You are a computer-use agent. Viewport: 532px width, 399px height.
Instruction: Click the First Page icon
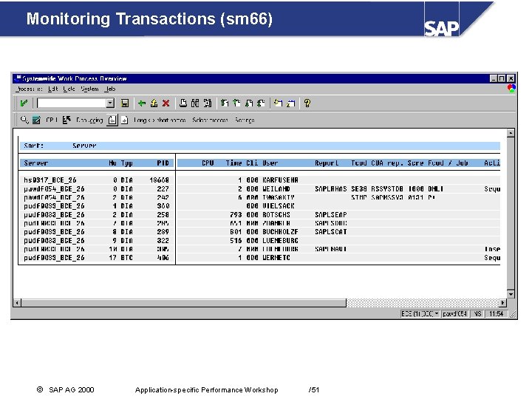coord(225,103)
